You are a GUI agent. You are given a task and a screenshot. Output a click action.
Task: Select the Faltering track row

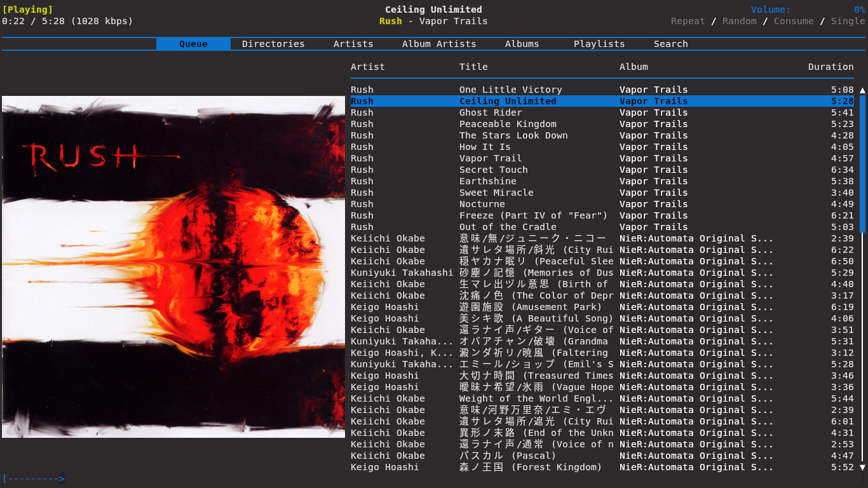point(602,353)
